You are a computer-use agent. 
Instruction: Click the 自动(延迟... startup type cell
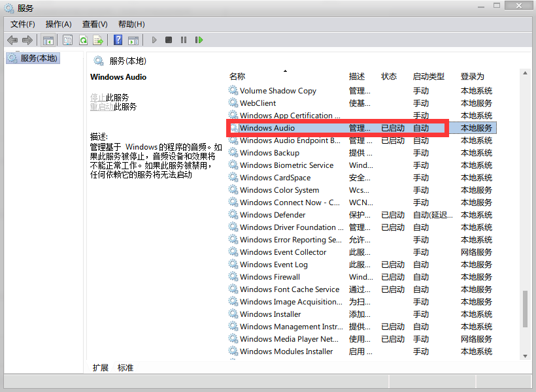(x=433, y=215)
